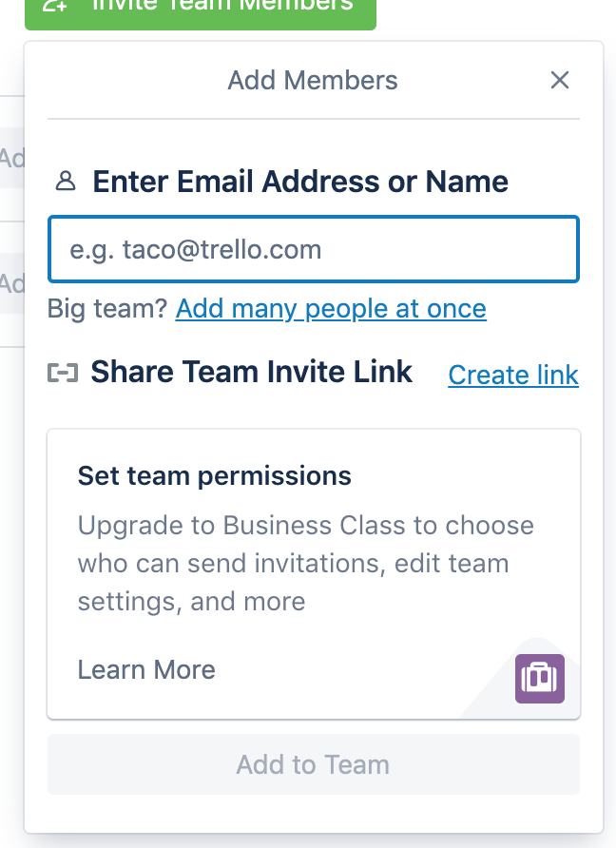The height and width of the screenshot is (848, 616).
Task: Click the person icon beside Enter Email Address
Action: tap(66, 182)
